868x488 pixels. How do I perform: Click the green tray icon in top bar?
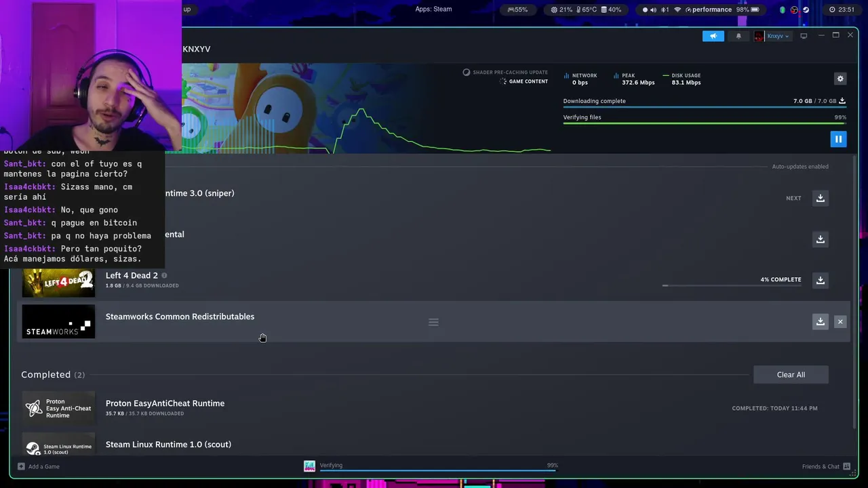coord(783,10)
